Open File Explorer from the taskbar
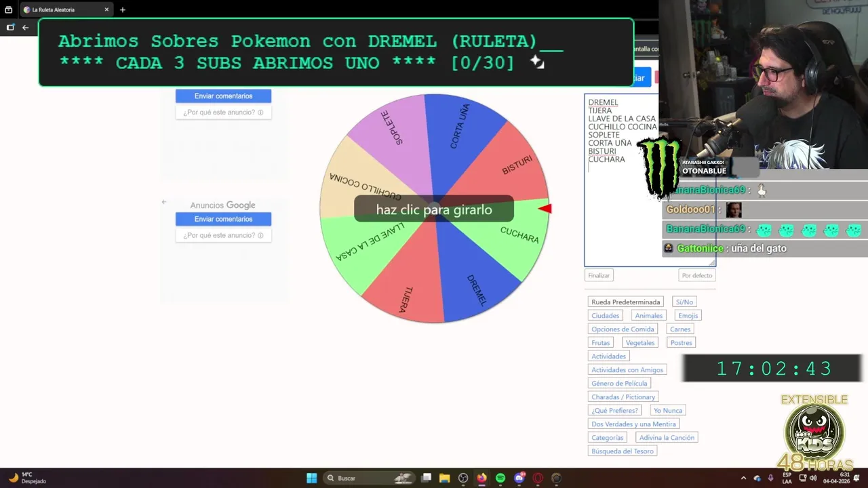 [x=445, y=478]
